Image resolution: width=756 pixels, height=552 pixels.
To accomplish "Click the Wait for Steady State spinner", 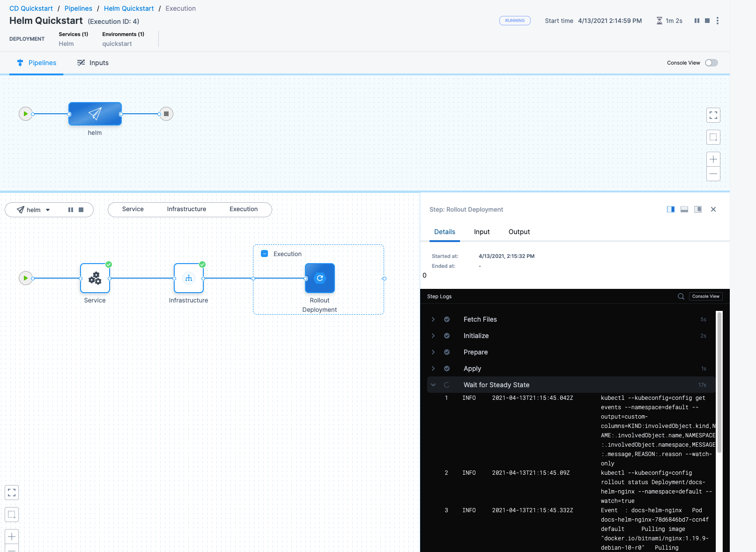I will tap(447, 385).
